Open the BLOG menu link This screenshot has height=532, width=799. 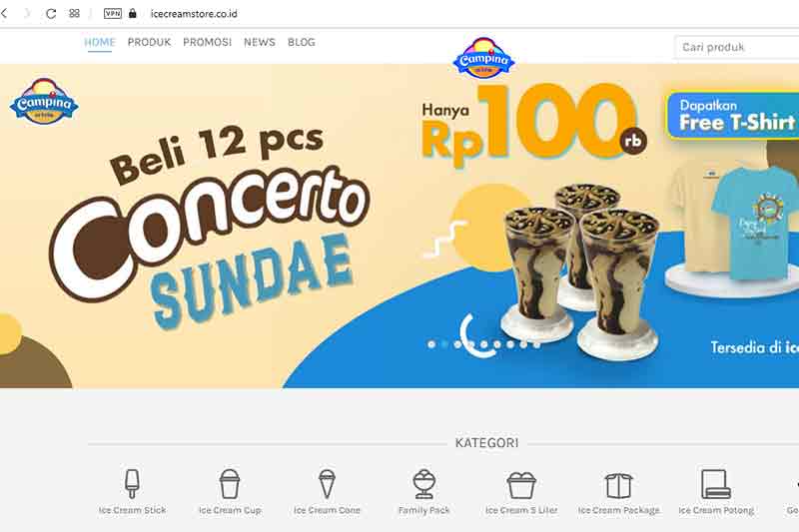(x=302, y=42)
